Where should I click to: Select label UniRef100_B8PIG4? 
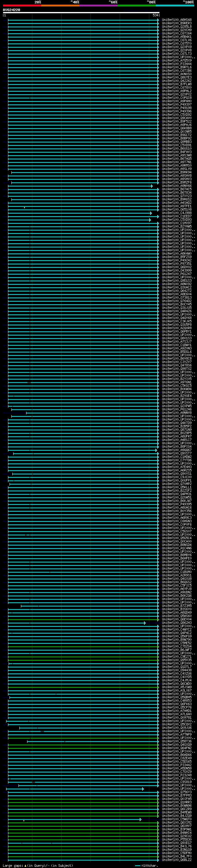click(x=177, y=446)
